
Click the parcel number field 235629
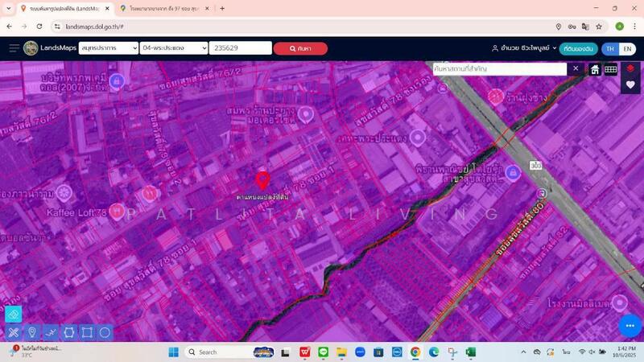point(241,48)
